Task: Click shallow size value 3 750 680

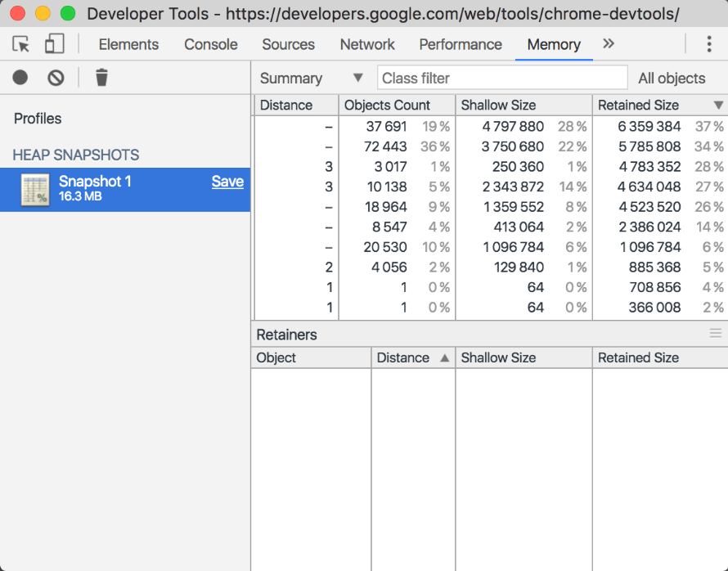Action: (513, 146)
